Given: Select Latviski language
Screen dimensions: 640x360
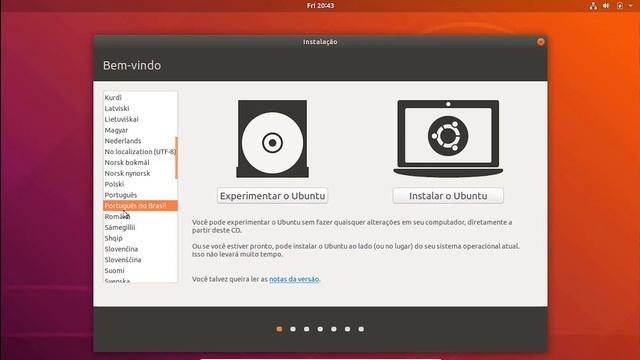Looking at the screenshot, I should pos(140,108).
